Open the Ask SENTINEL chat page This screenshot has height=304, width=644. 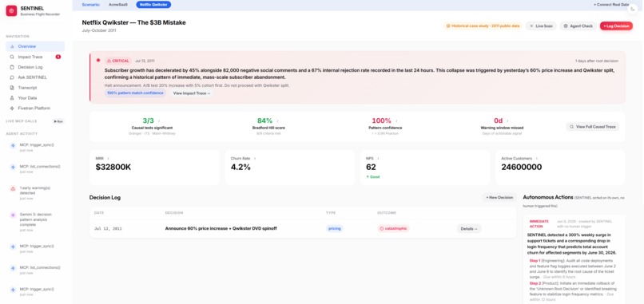click(35, 77)
